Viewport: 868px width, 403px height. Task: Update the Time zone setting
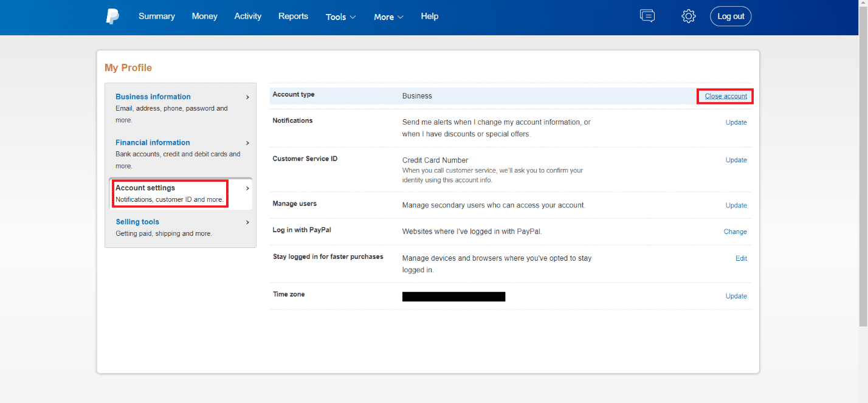pos(736,296)
